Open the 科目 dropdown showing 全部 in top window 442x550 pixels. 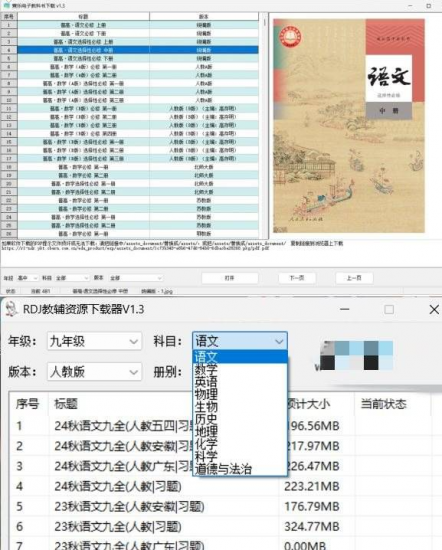tap(72, 278)
